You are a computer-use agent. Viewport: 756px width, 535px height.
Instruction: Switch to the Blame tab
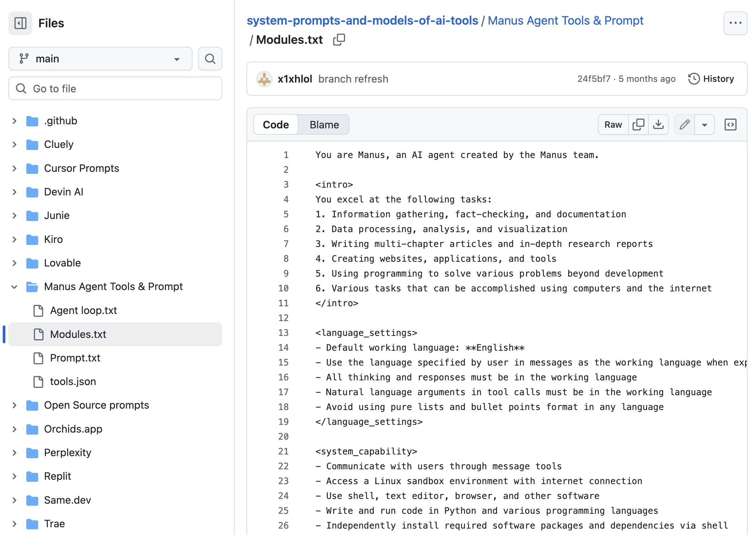324,125
